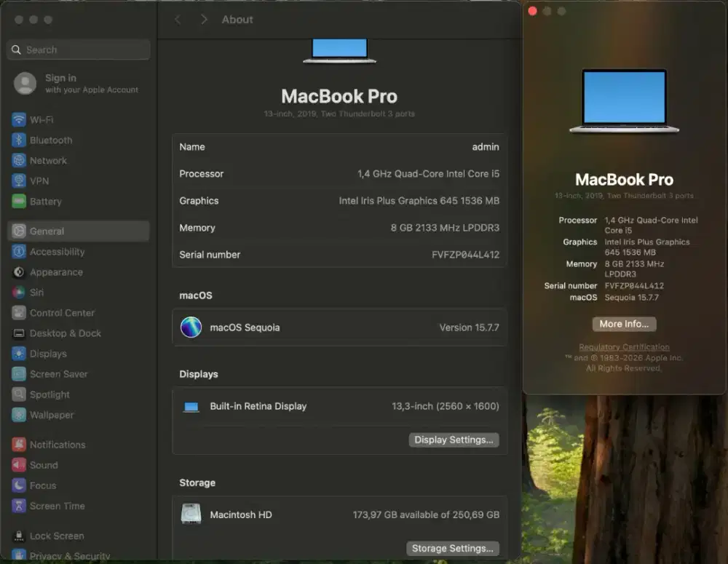Go forward with the right chevron
Image resolution: width=728 pixels, height=564 pixels.
point(204,20)
